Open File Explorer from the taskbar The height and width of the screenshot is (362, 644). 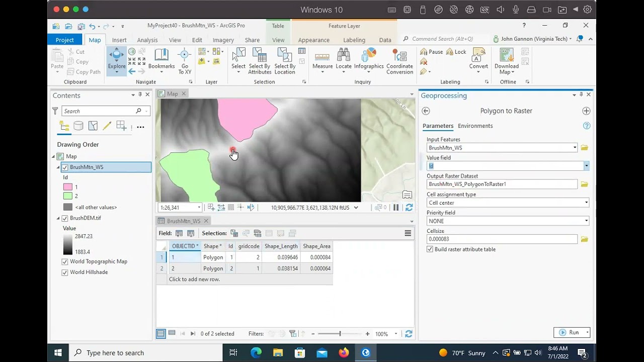coord(278,352)
